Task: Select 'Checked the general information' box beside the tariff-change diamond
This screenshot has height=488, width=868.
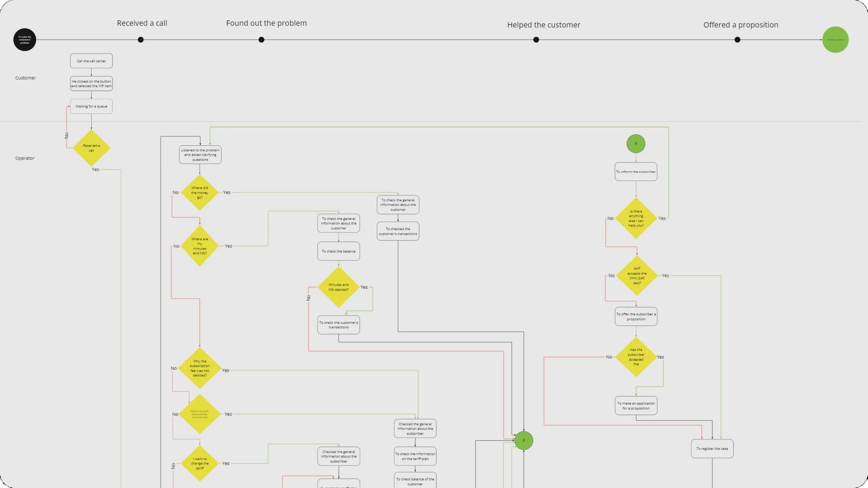Action: 339,456
